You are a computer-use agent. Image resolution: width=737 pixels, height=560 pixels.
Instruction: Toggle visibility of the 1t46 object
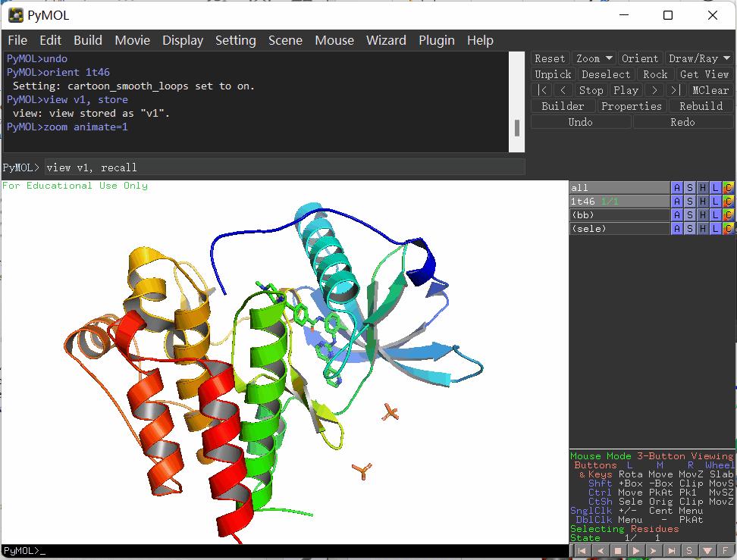(x=619, y=202)
